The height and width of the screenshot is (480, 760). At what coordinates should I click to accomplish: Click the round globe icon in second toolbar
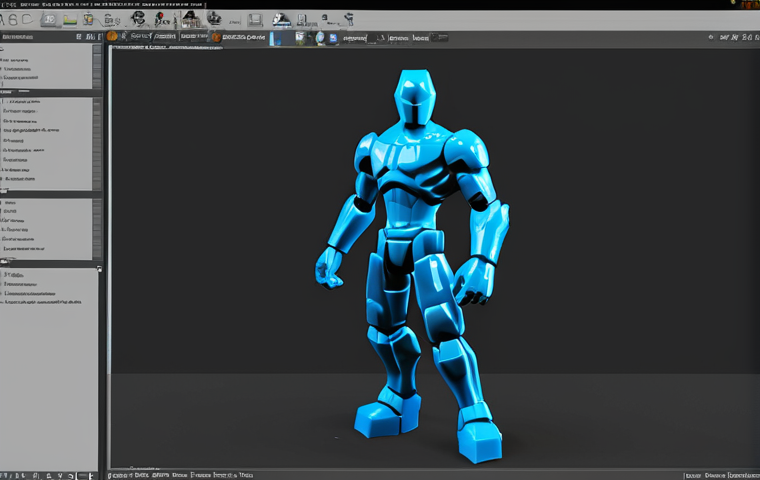[320, 37]
